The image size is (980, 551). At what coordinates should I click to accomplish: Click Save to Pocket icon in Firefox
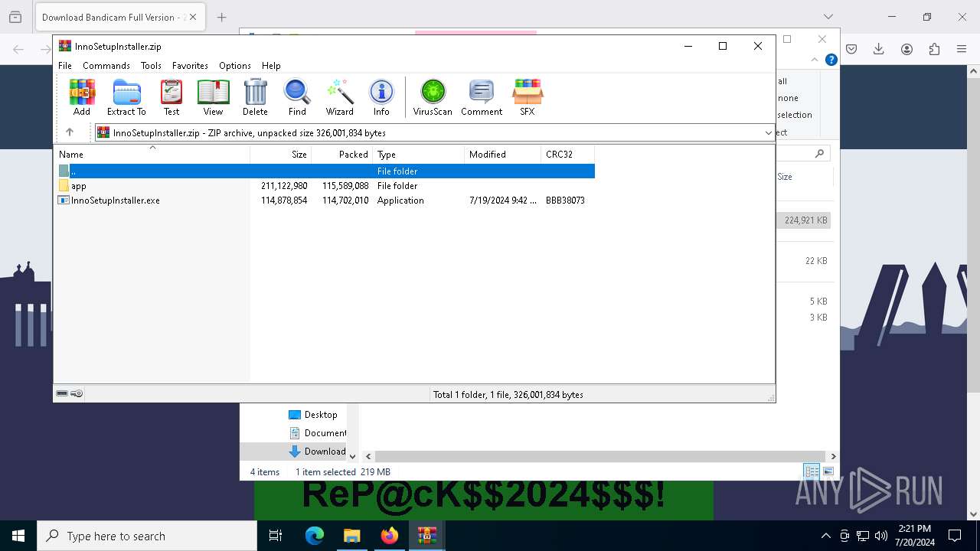[851, 49]
